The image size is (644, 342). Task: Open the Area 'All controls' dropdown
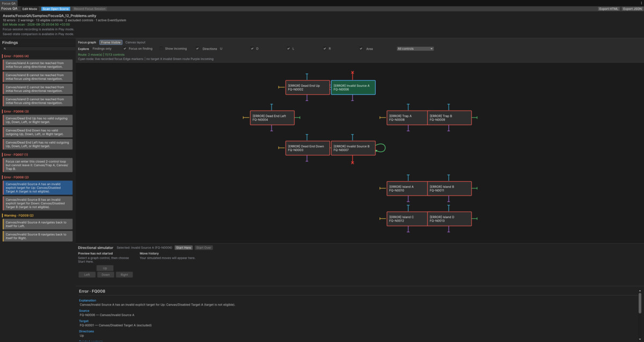point(415,49)
